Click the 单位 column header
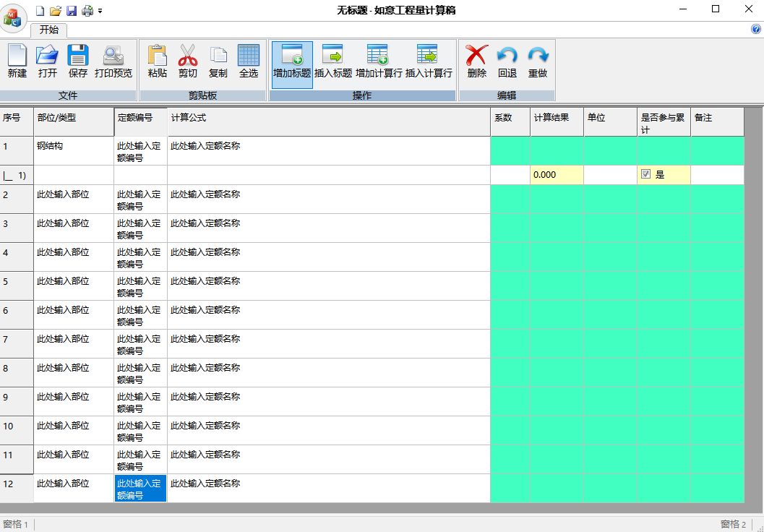This screenshot has height=532, width=764. [611, 121]
